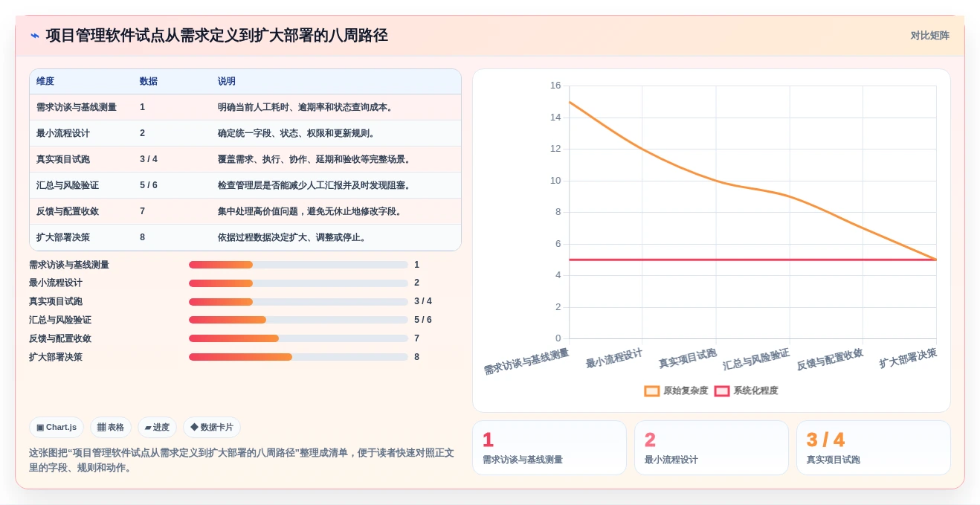Click the table value 5 / 6

(x=149, y=185)
